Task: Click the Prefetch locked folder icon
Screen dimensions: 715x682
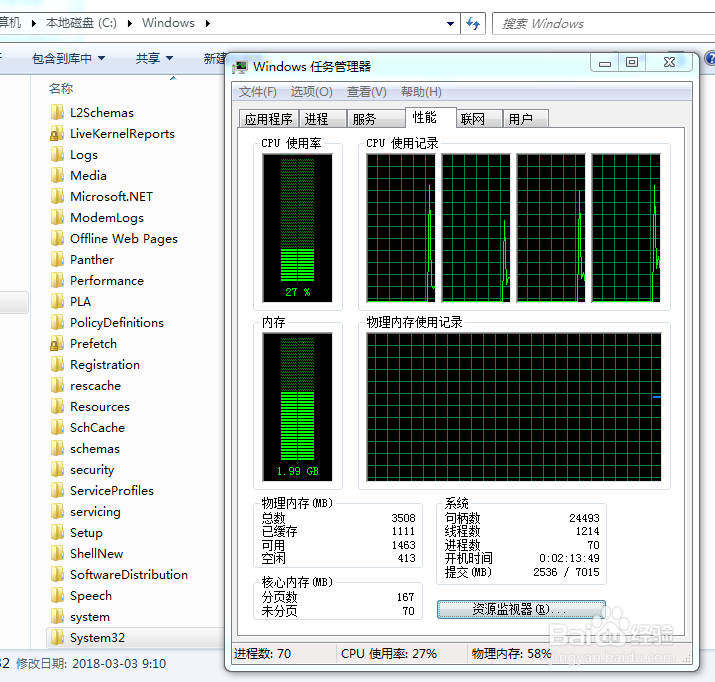Action: click(x=57, y=343)
